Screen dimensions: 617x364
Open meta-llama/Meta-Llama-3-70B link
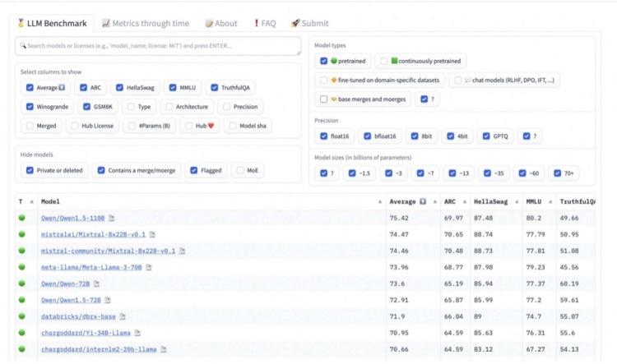click(91, 267)
